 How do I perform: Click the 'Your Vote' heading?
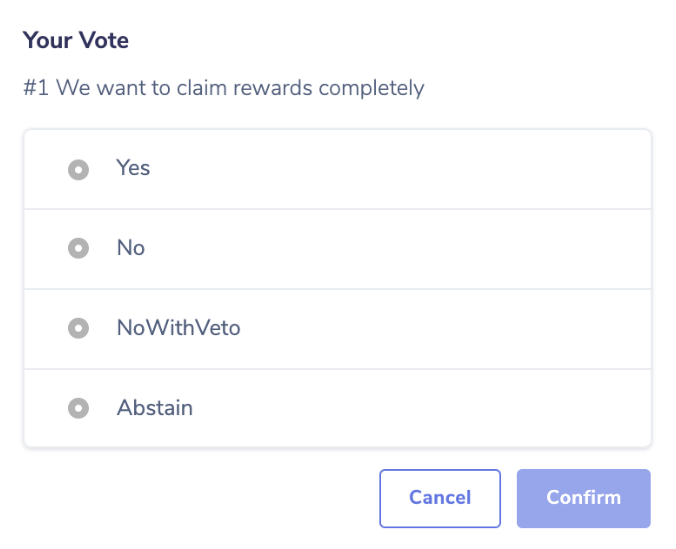(76, 41)
